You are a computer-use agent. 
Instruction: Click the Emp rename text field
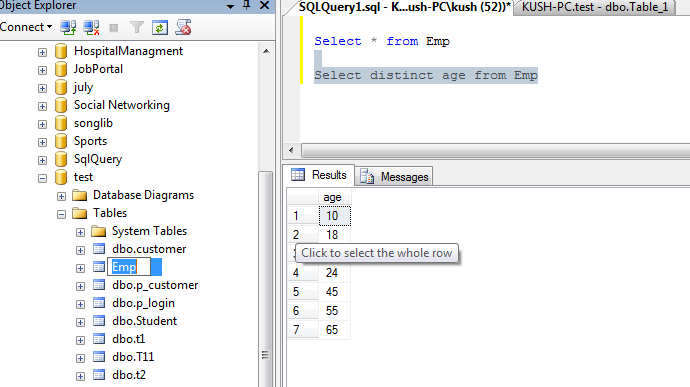129,267
